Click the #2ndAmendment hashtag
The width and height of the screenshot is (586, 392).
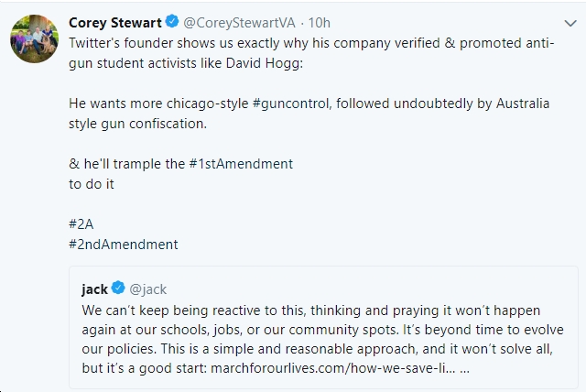point(124,245)
